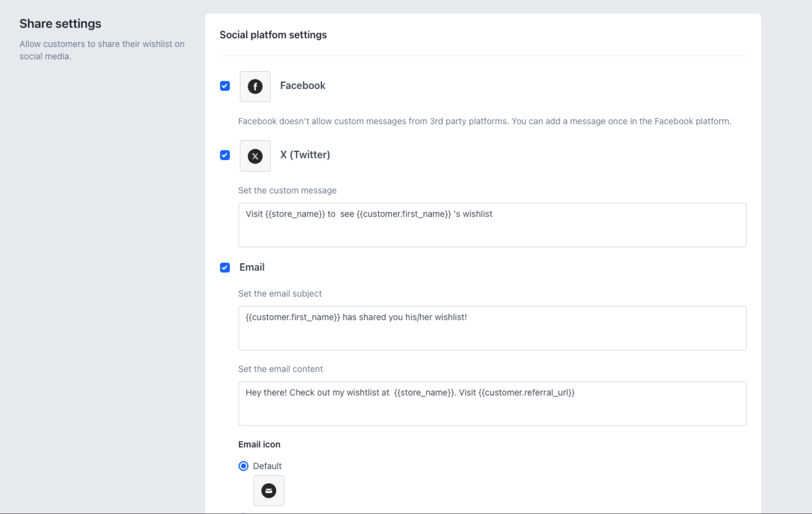Choose the Default email icon radio button
The image size is (812, 514).
[x=244, y=466]
